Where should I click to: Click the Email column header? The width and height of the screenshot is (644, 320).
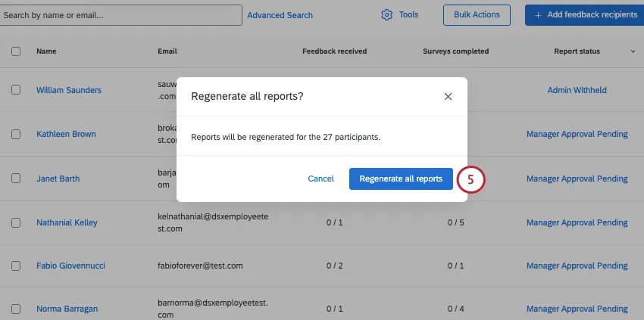[167, 51]
